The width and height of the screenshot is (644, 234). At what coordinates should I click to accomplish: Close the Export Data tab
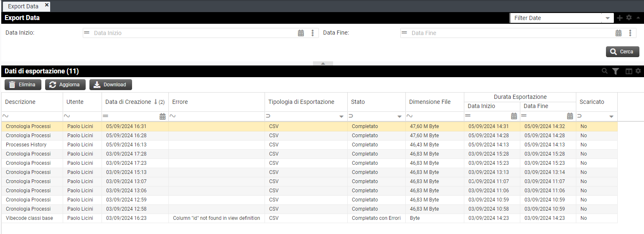pos(47,5)
